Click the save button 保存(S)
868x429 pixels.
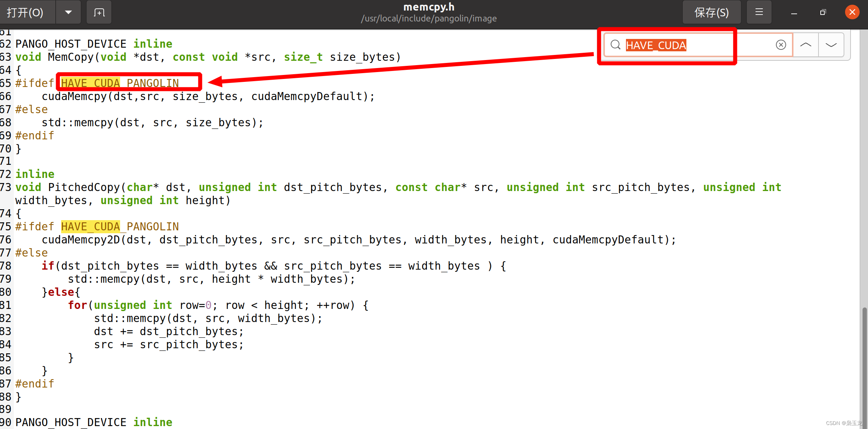coord(711,12)
